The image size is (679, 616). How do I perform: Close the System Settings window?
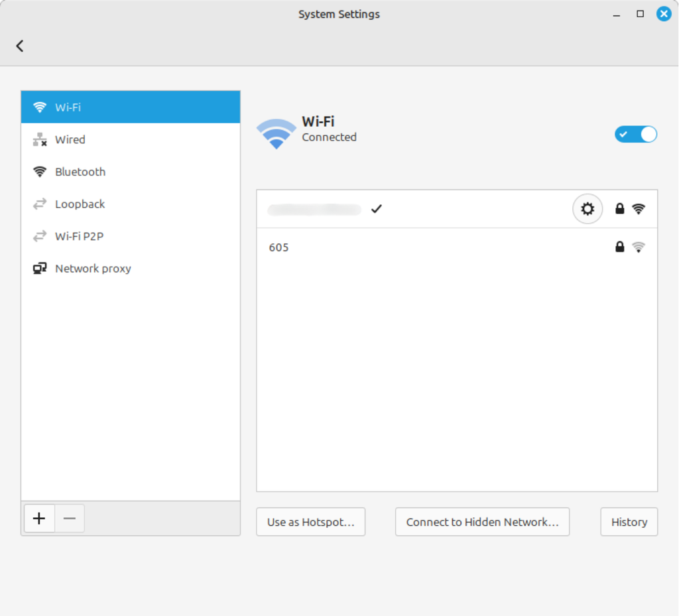pyautogui.click(x=663, y=14)
